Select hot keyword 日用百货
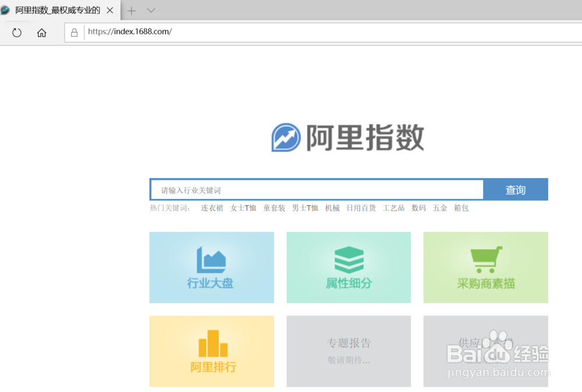Image resolution: width=582 pixels, height=392 pixels. (x=361, y=208)
